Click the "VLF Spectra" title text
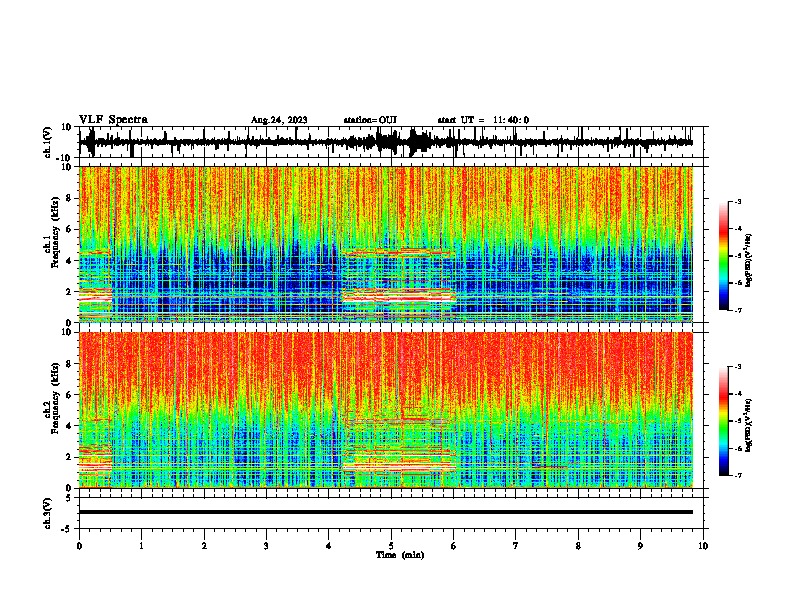Screen dimensions: 792x612 pos(113,120)
